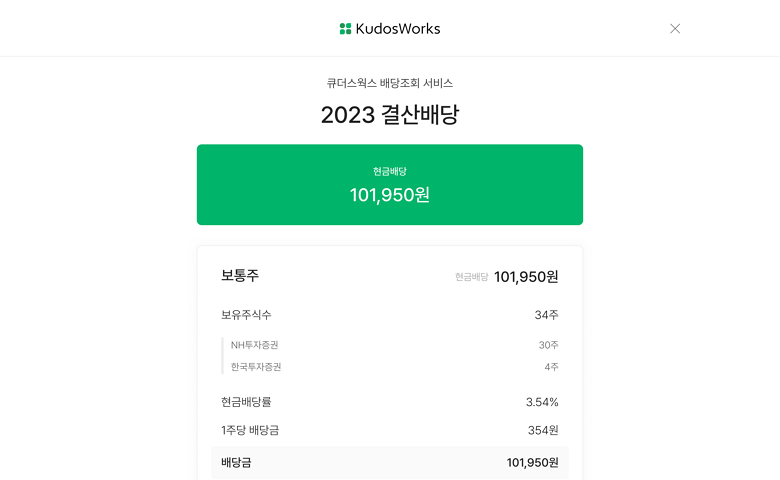The image size is (780, 480).
Task: Click the highlighted 배당금 total row label
Action: coord(236,462)
